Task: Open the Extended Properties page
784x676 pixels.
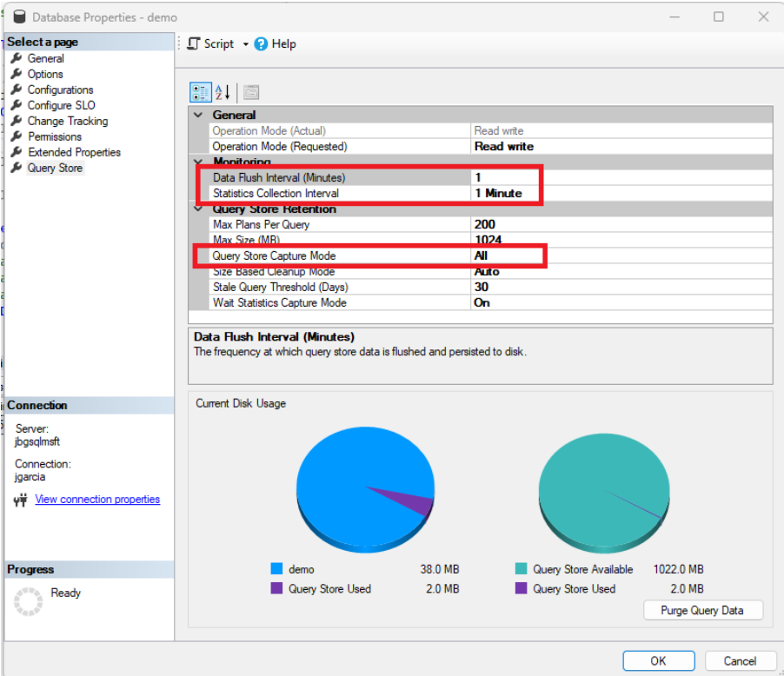Action: tap(74, 152)
